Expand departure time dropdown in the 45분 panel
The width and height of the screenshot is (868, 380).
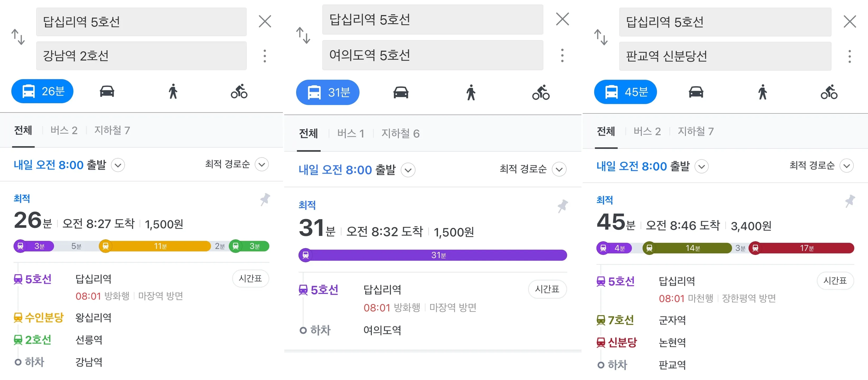[x=702, y=167]
